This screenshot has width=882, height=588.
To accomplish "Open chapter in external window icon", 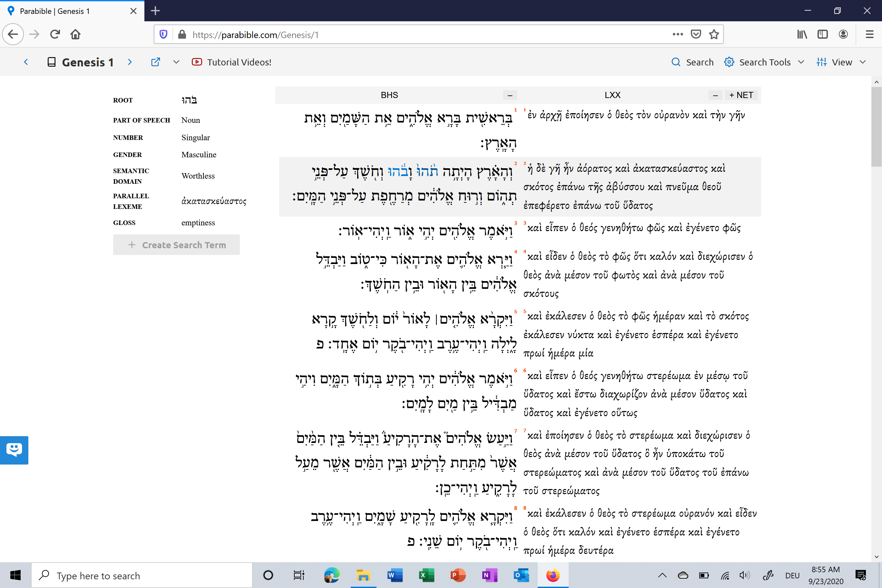I will click(x=156, y=62).
